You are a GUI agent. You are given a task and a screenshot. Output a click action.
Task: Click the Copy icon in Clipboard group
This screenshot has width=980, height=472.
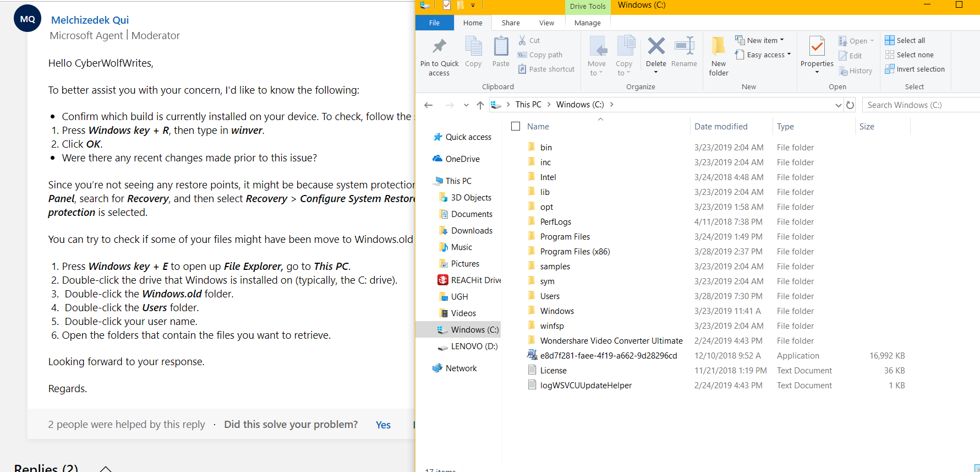tap(473, 46)
